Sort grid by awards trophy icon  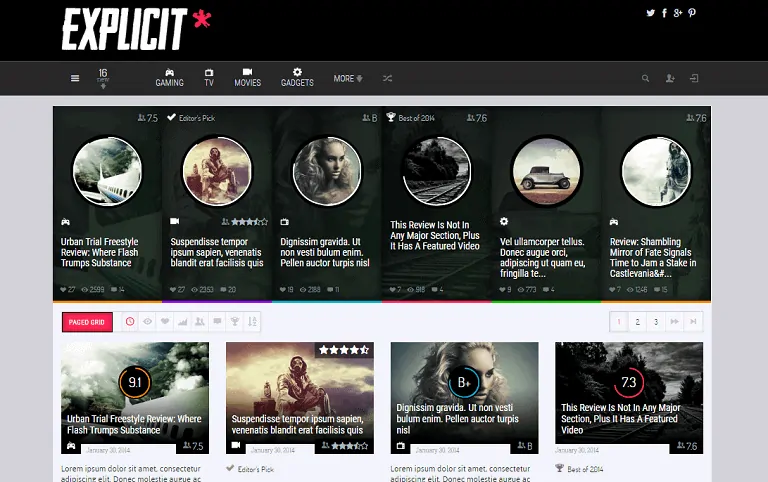(x=235, y=322)
